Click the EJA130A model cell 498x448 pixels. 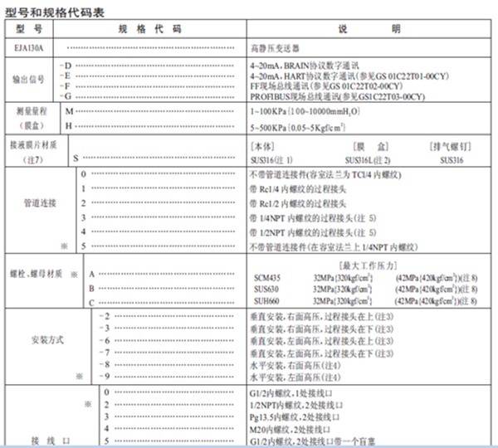(x=28, y=48)
